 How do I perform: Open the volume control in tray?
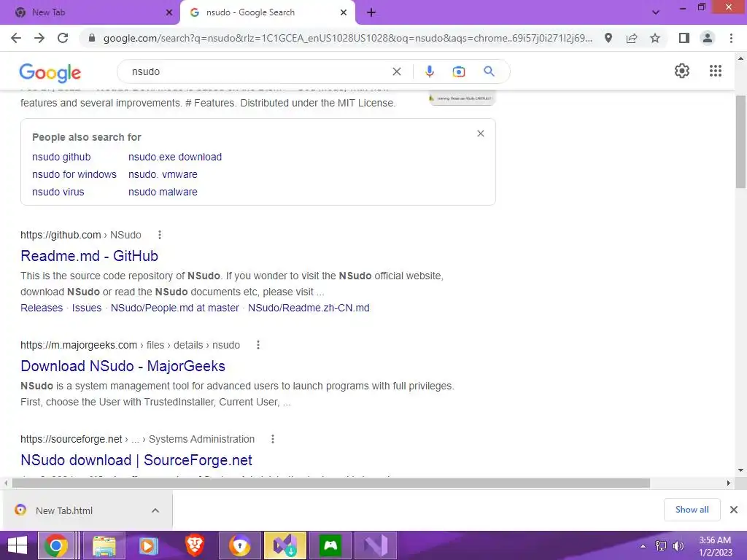coord(678,546)
